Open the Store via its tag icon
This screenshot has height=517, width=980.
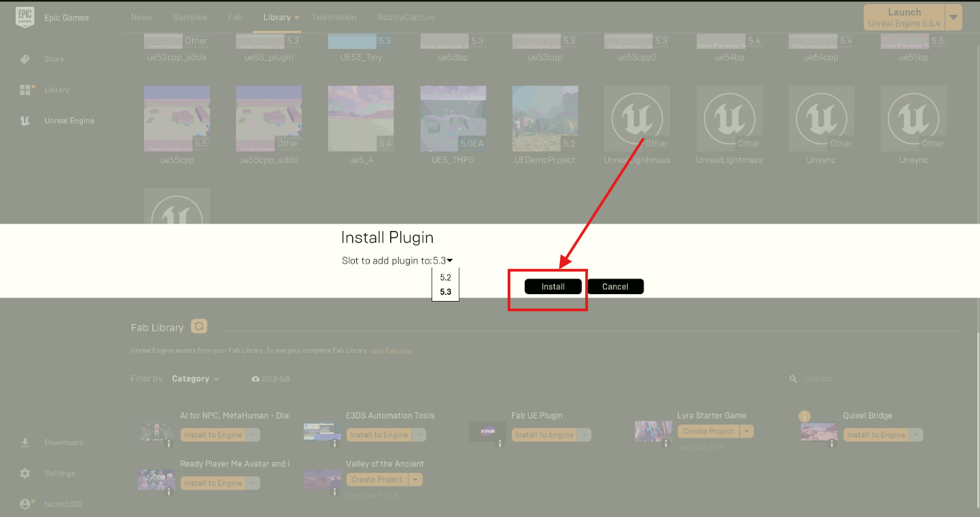25,59
